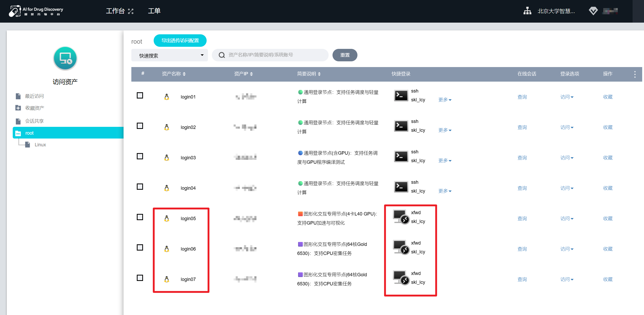Click the orange status square for login05

point(300,214)
